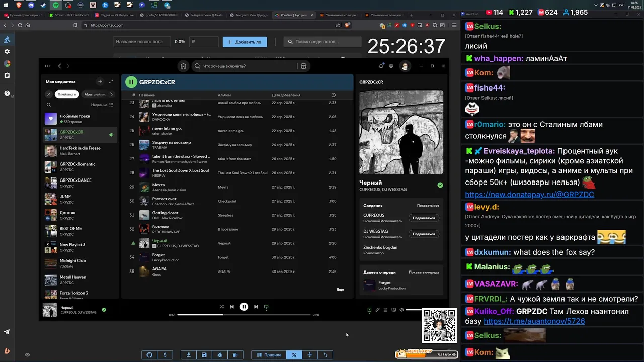Open GitHub icon in Pointauc toolbar
This screenshot has height=362, width=644.
point(149,355)
